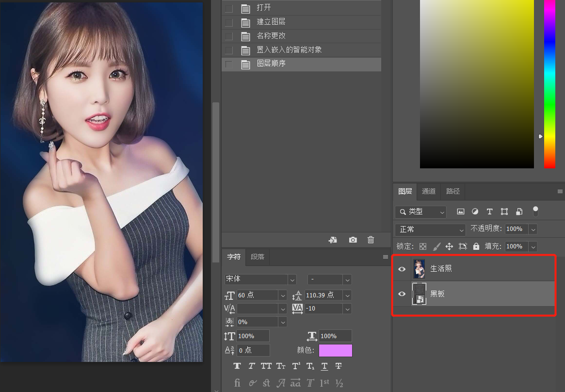Lock transparent pixels checkerboard icon
The image size is (565, 392).
pyautogui.click(x=423, y=246)
